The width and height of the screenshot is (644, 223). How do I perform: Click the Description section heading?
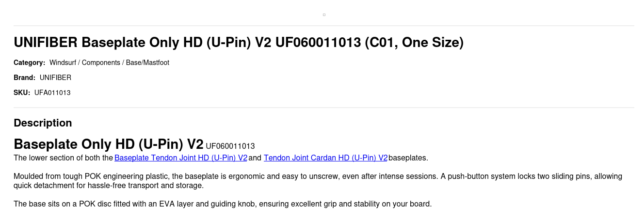point(43,123)
